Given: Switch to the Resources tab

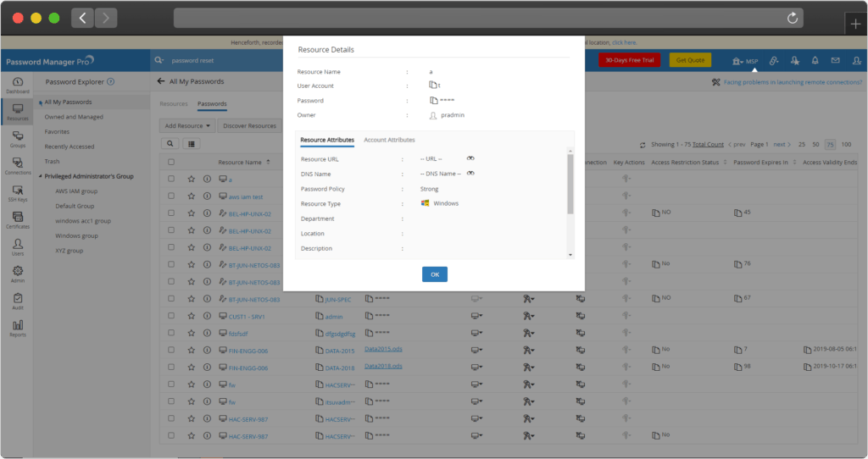Looking at the screenshot, I should [174, 103].
